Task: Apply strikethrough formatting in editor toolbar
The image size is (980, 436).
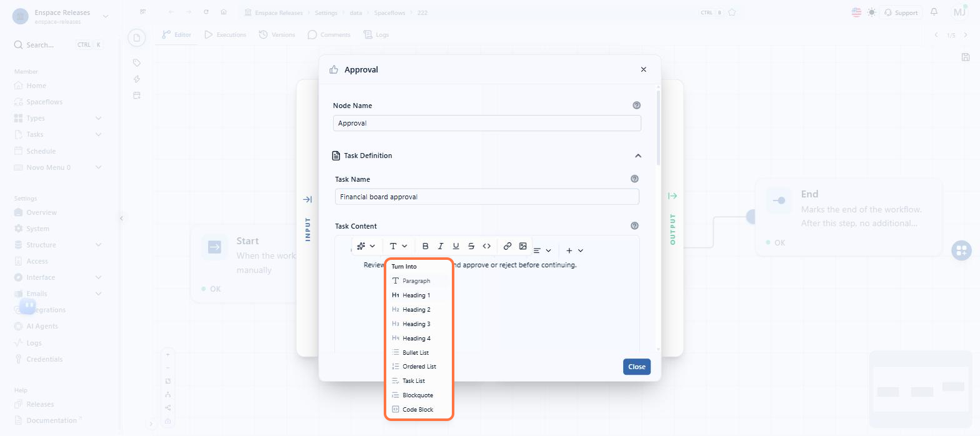Action: pos(471,246)
